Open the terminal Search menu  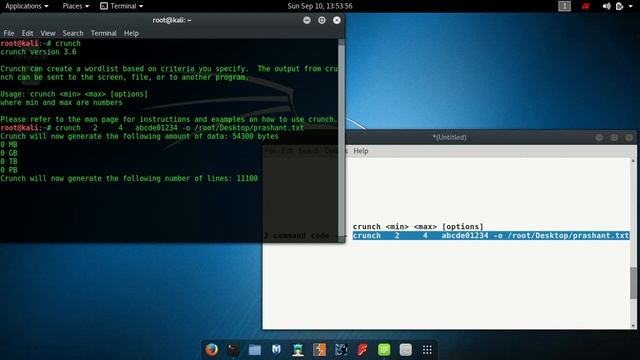pyautogui.click(x=73, y=33)
